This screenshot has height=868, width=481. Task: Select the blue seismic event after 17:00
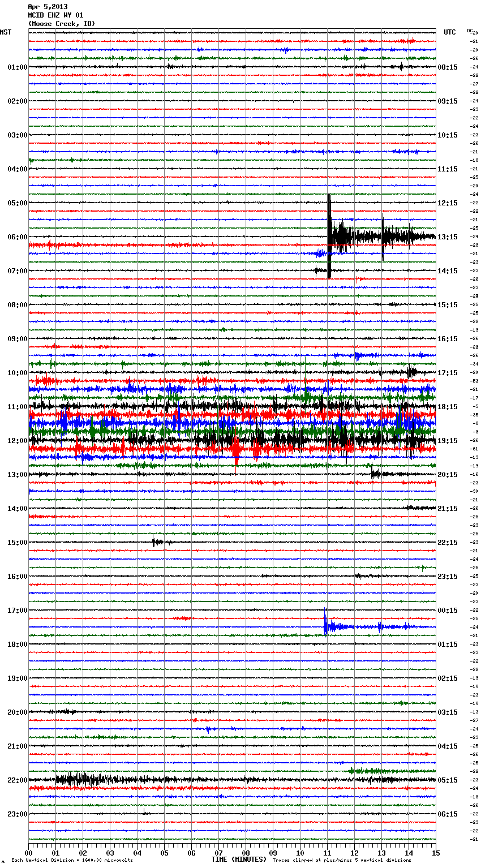click(x=327, y=626)
